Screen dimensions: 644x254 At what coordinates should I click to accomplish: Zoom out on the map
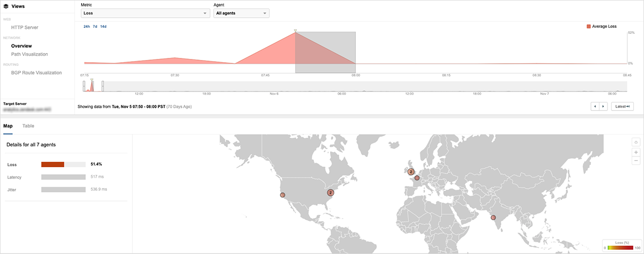pyautogui.click(x=636, y=160)
